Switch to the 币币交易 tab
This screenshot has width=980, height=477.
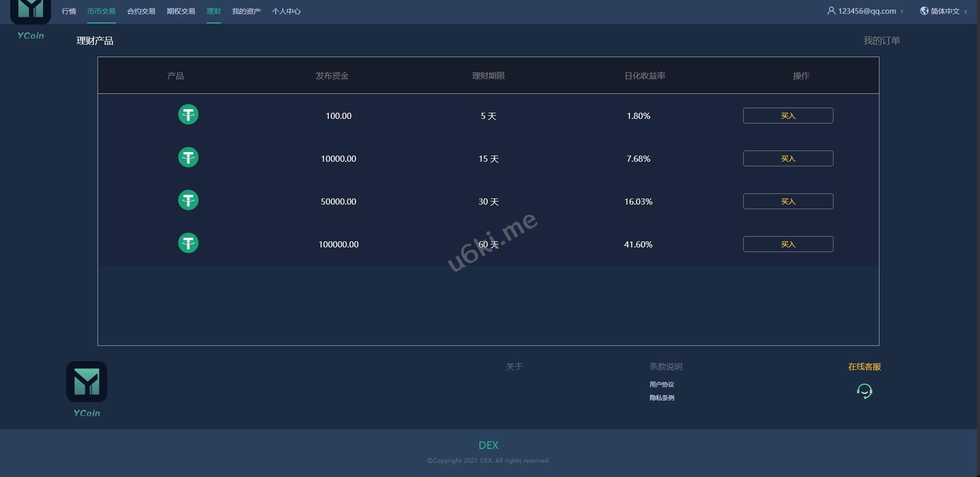click(101, 11)
